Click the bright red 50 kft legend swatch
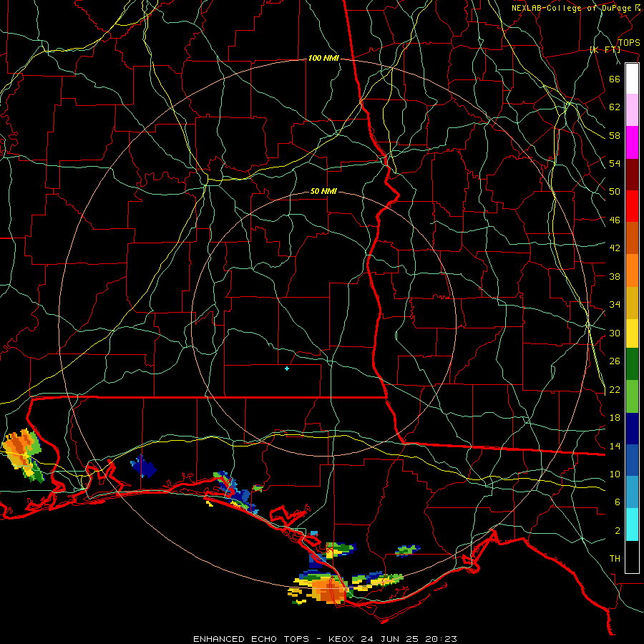644x644 pixels. click(632, 206)
